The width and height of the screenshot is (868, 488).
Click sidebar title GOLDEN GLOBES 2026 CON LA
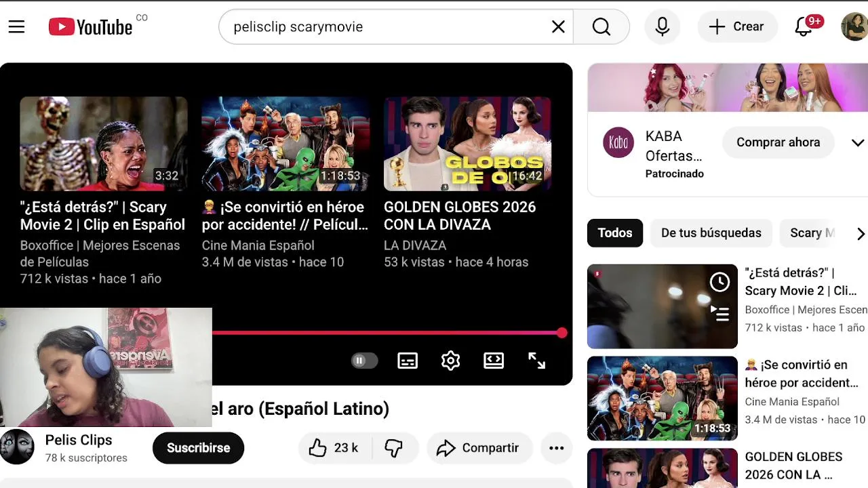[x=793, y=466]
